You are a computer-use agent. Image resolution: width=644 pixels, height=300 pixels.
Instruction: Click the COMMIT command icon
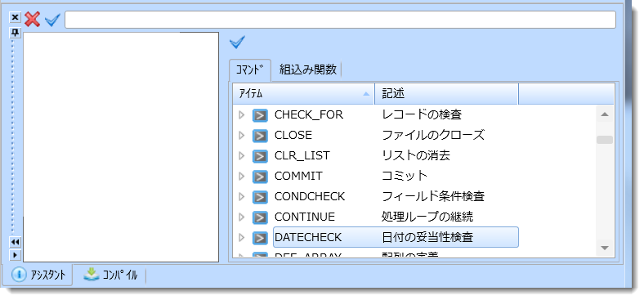[x=260, y=177]
